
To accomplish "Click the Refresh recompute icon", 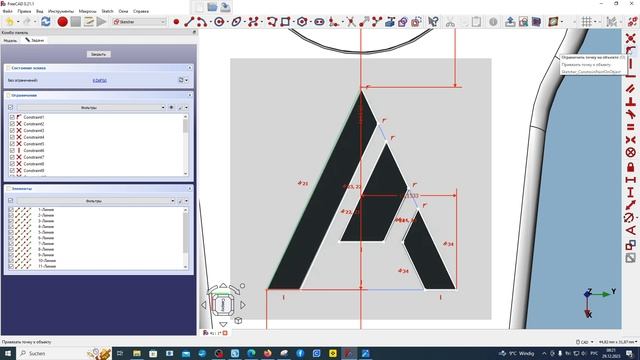I will tap(45, 22).
